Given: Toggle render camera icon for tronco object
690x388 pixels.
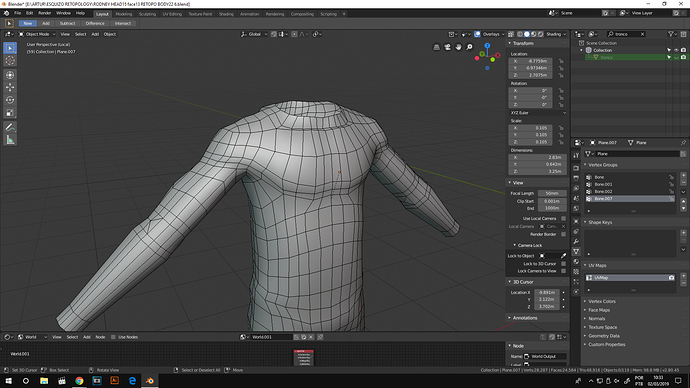Looking at the screenshot, I should 683,57.
